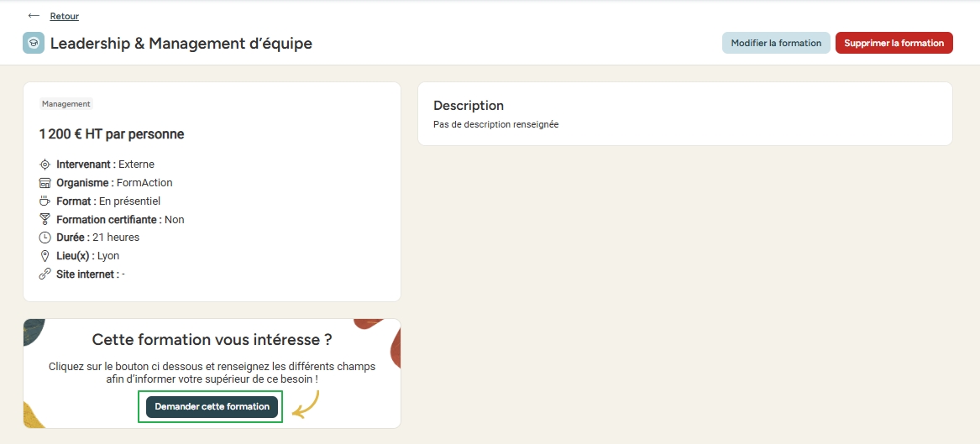980x444 pixels.
Task: Select the Management category tag
Action: (66, 104)
